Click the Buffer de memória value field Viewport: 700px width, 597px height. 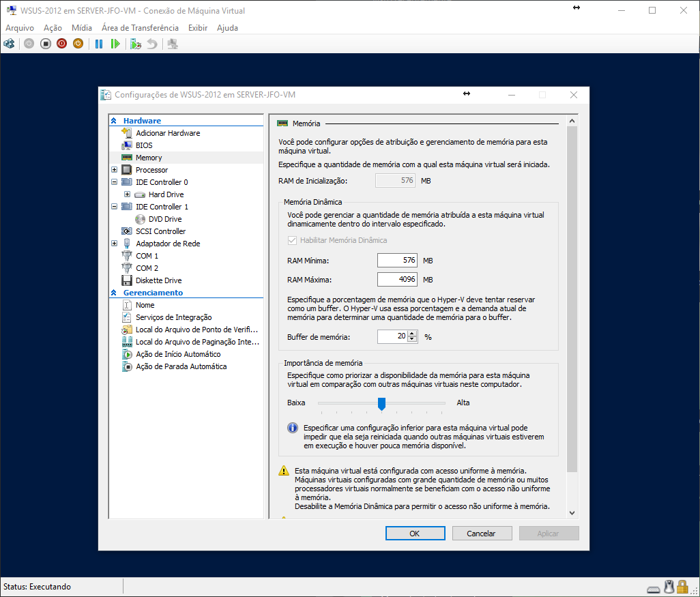[x=392, y=336]
